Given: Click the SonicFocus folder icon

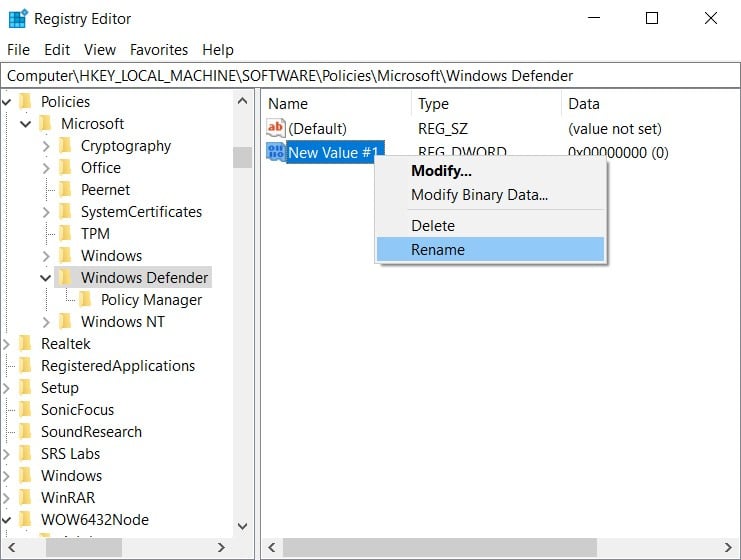Looking at the screenshot, I should pyautogui.click(x=26, y=409).
